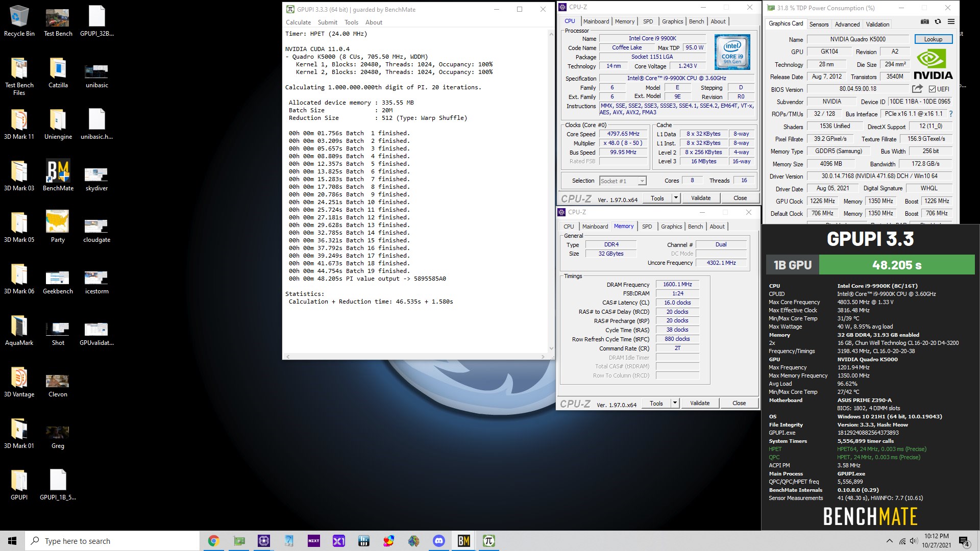Select the Intel Core i9 9900K name field
Viewport: 980px width, 551px height.
652,38
